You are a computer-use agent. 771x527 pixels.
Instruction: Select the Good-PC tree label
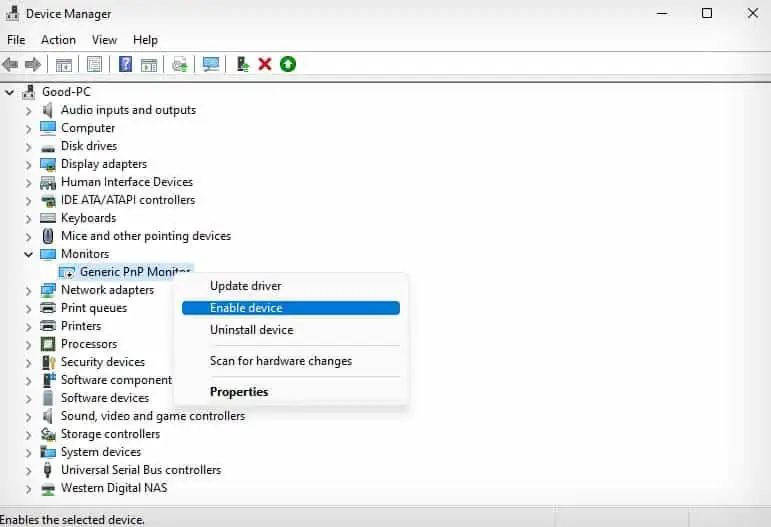[x=66, y=92]
